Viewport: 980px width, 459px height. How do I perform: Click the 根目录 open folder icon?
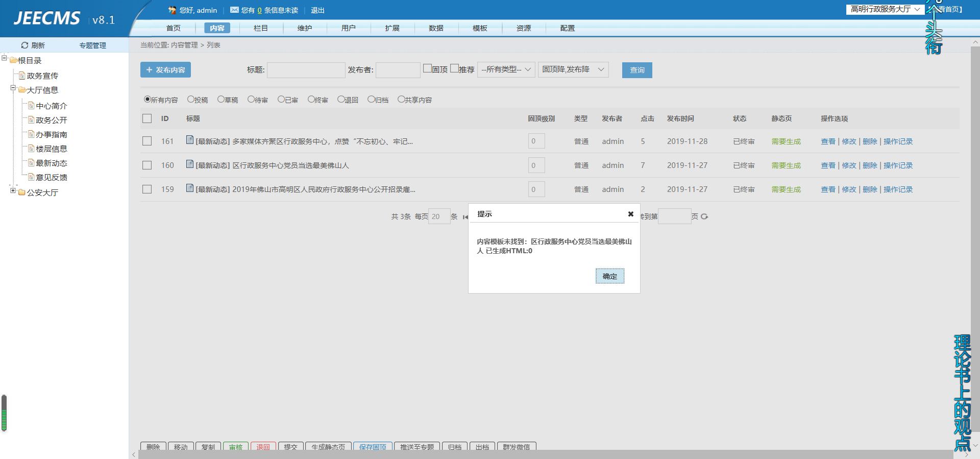coord(13,61)
